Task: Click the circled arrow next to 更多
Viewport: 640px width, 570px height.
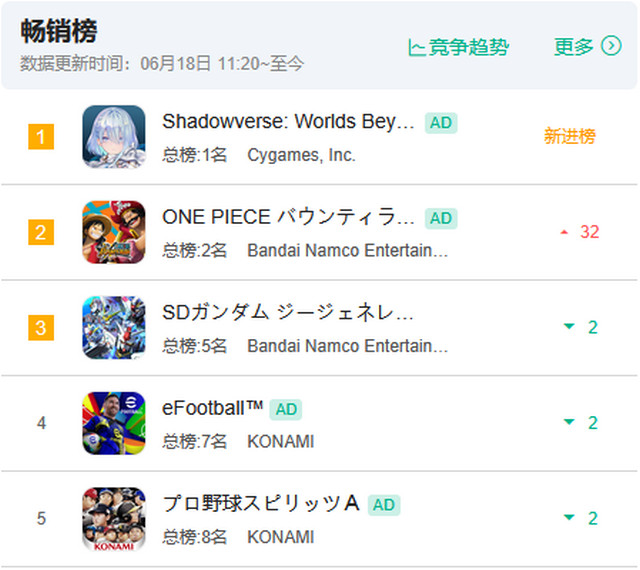Action: [x=611, y=46]
